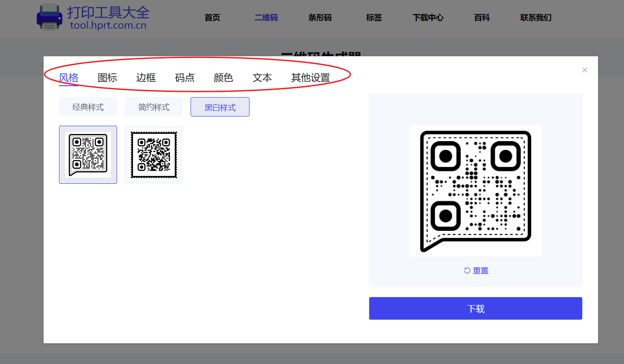The image size is (624, 364).
Task: Open 条形码 navigation item
Action: point(320,18)
